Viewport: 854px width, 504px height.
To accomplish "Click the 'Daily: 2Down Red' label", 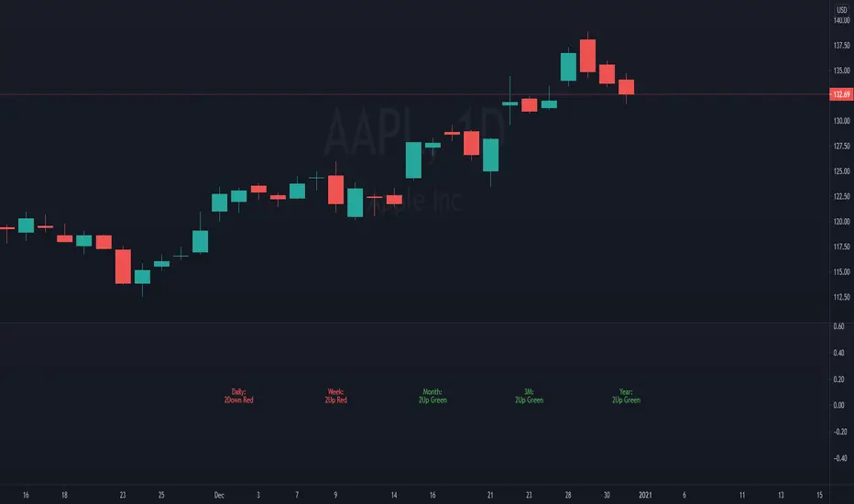I will (x=238, y=396).
